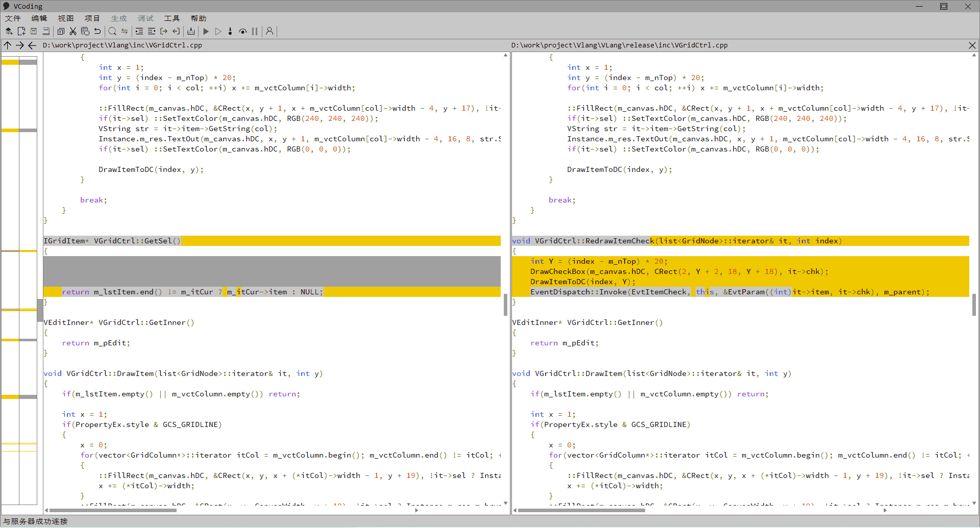Open the grayed 生成 menu
980x528 pixels.
pos(119,18)
